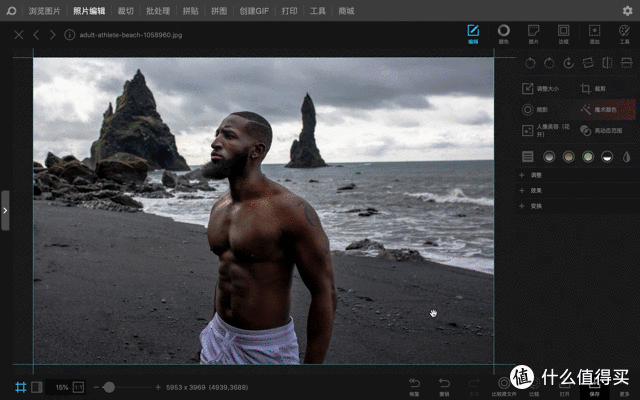Go to the next photo arrow
Image resolution: width=640 pixels, height=400 pixels.
tap(52, 35)
